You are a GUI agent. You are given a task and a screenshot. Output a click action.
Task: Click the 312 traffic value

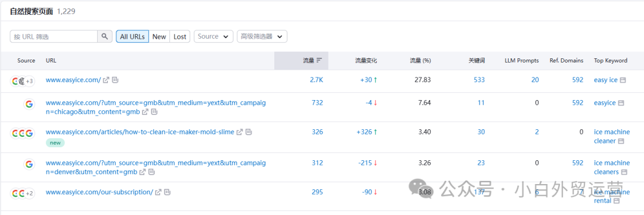317,163
